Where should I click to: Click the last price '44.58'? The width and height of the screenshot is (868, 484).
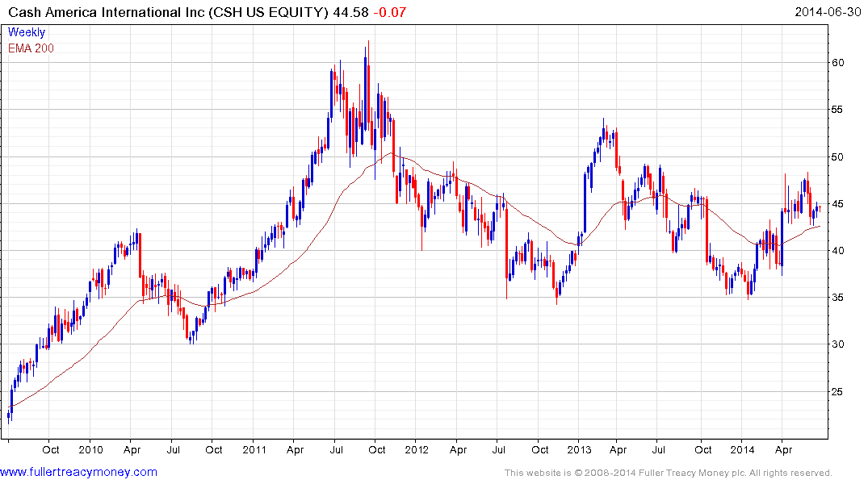(x=350, y=11)
